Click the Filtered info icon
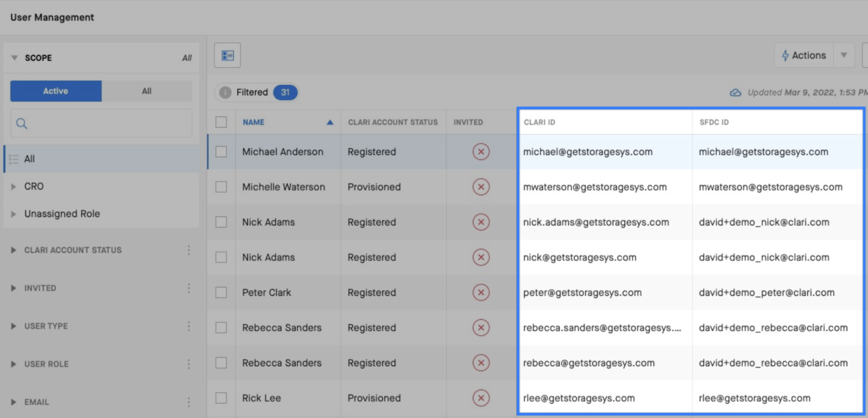The image size is (868, 418). [x=225, y=92]
